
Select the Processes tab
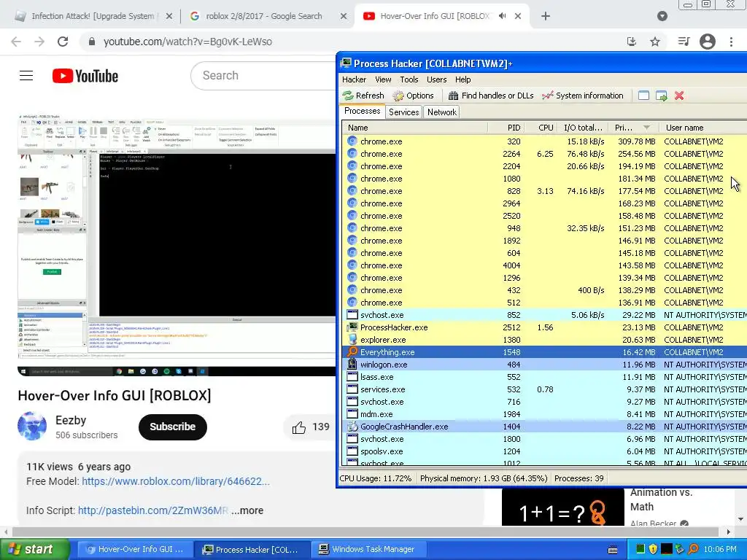tap(363, 111)
